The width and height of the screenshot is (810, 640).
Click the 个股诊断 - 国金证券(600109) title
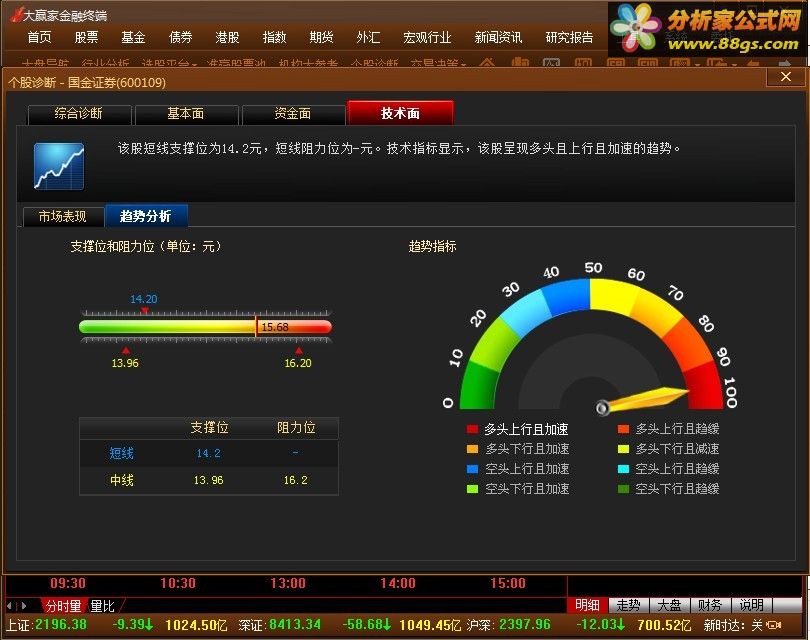tap(87, 83)
